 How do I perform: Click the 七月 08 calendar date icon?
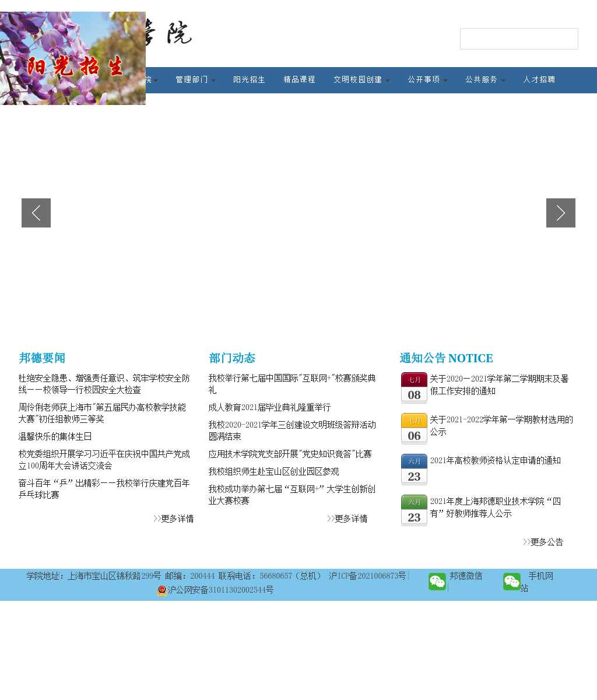414,388
